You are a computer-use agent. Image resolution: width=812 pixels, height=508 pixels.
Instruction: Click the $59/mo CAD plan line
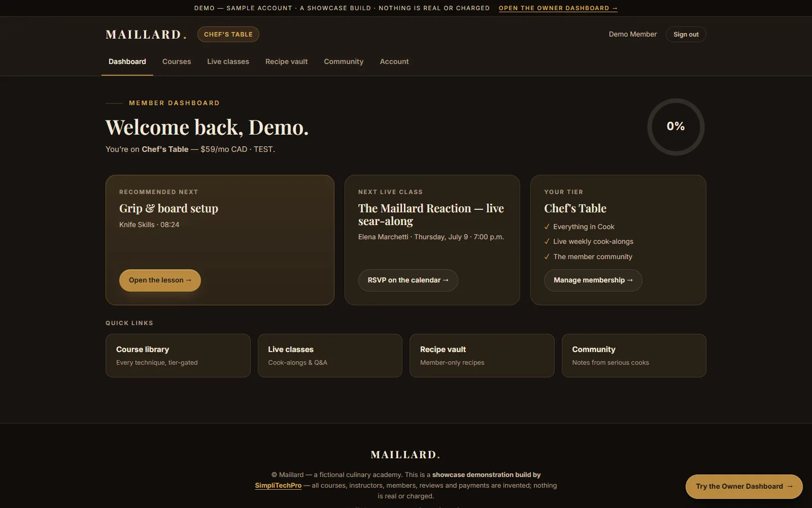pyautogui.click(x=190, y=149)
